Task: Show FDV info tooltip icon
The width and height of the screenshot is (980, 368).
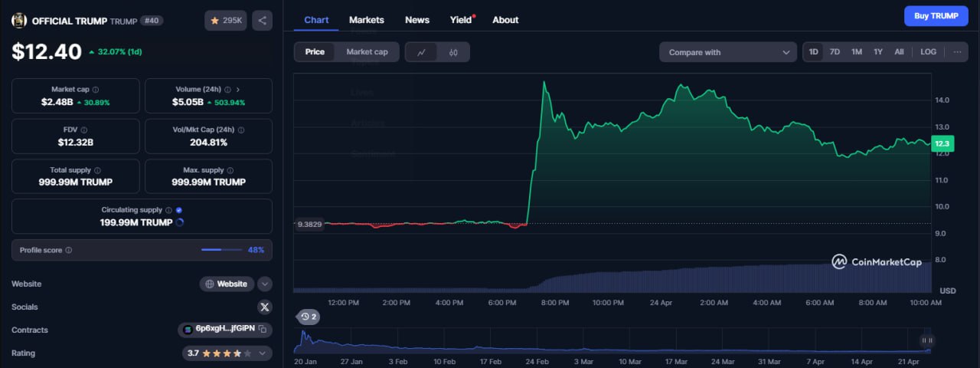Action: click(84, 130)
